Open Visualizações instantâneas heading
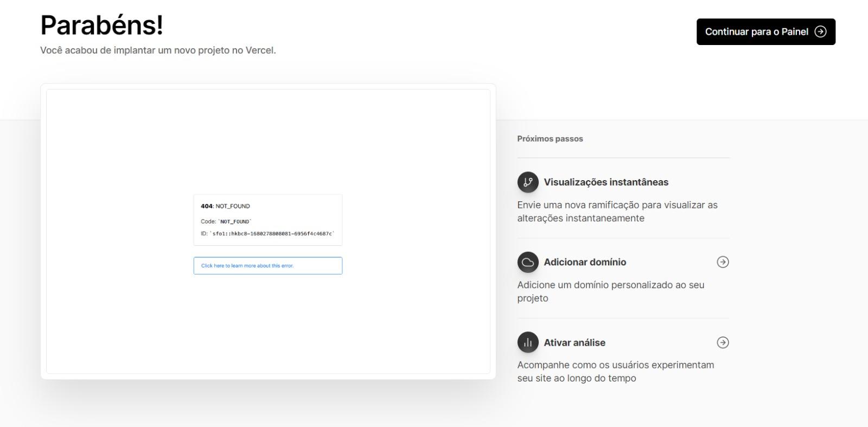The height and width of the screenshot is (427, 868). click(606, 182)
